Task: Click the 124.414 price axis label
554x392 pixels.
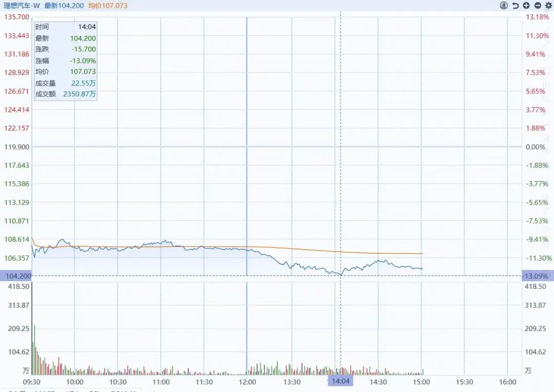Action: tap(16, 110)
